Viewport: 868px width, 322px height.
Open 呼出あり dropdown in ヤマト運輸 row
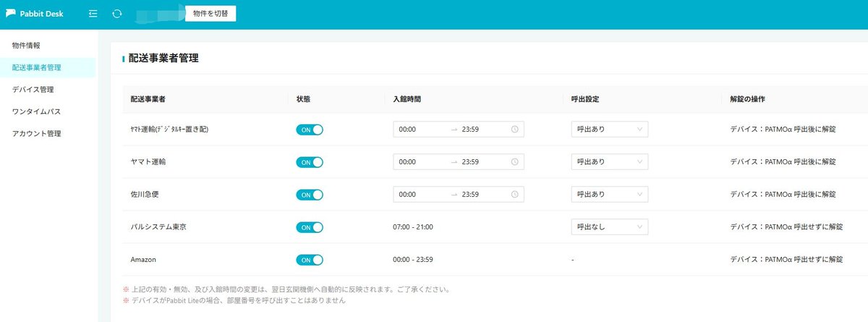pos(609,162)
